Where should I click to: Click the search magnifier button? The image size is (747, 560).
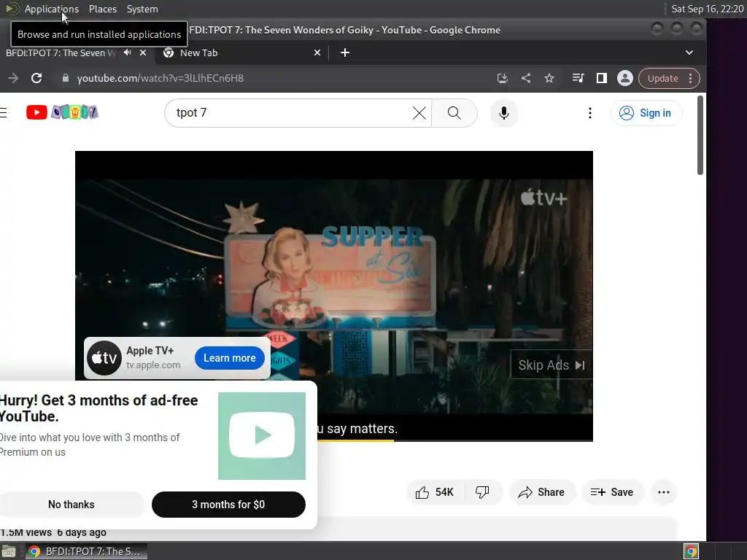(454, 113)
